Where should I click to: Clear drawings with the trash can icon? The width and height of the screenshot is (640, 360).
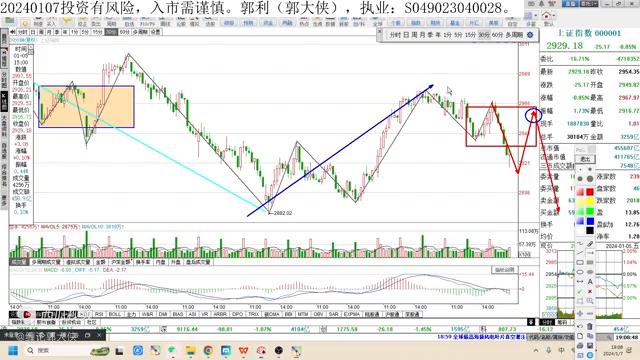[590, 326]
